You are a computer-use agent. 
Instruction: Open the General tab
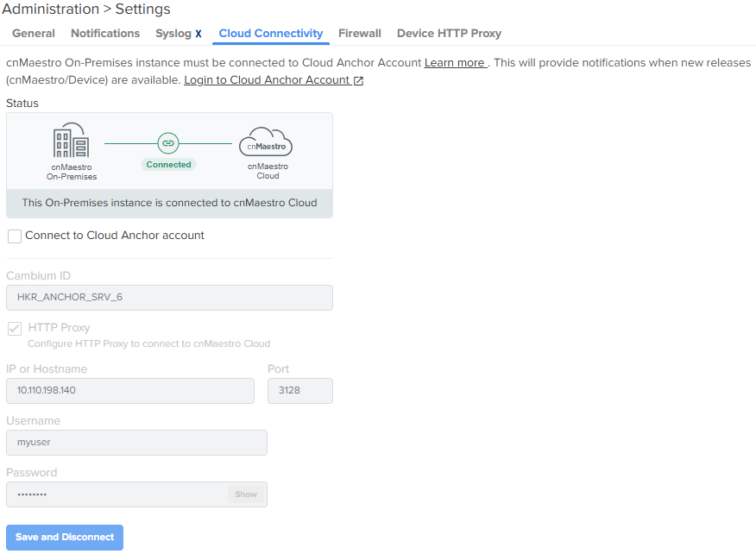34,34
